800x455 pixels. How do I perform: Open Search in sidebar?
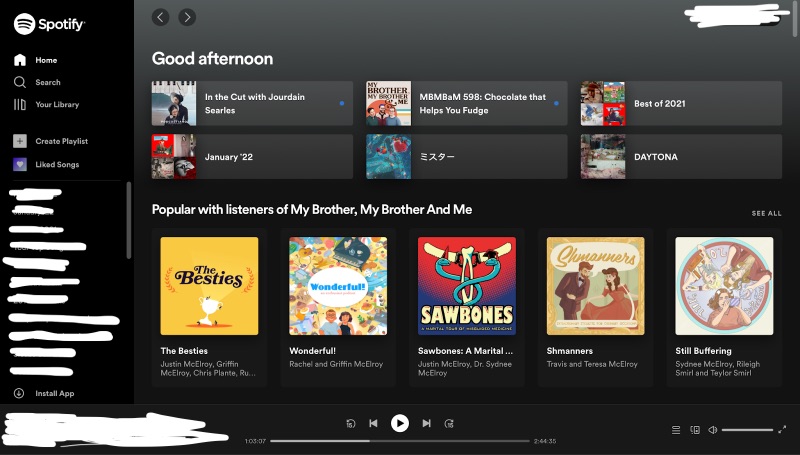point(37,82)
